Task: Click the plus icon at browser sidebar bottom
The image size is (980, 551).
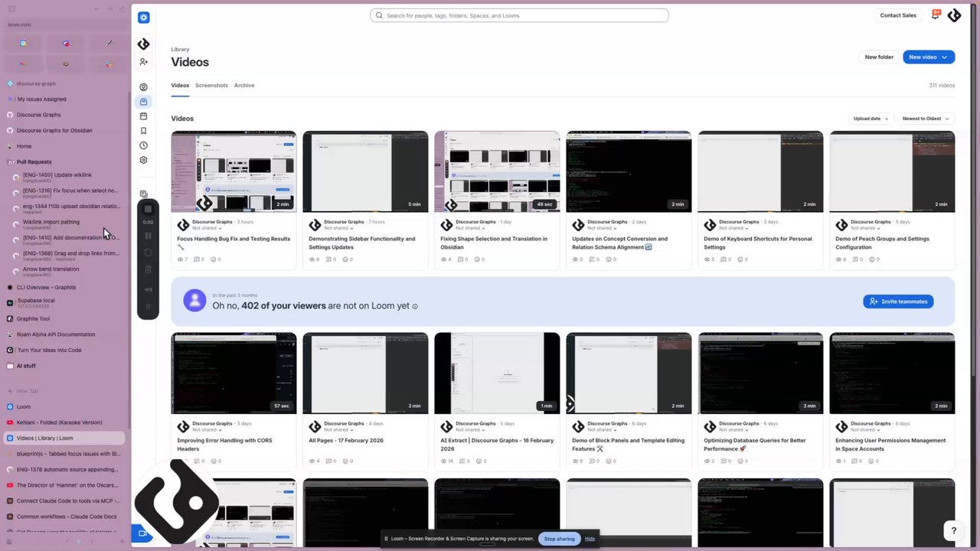Action: click(121, 542)
